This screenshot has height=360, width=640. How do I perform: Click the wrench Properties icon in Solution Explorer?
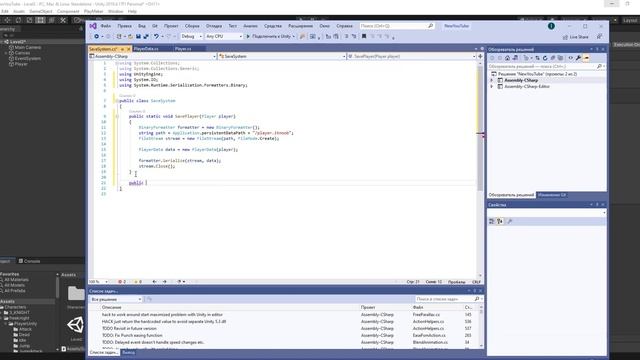[x=578, y=58]
